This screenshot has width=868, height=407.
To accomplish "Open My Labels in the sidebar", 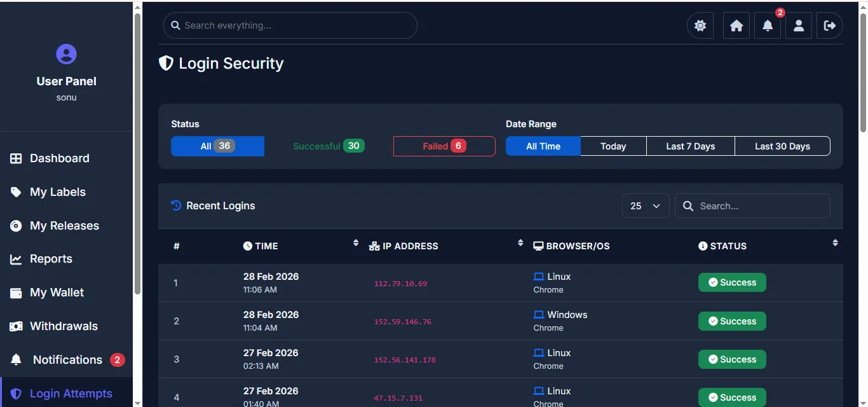I will pyautogui.click(x=66, y=192).
